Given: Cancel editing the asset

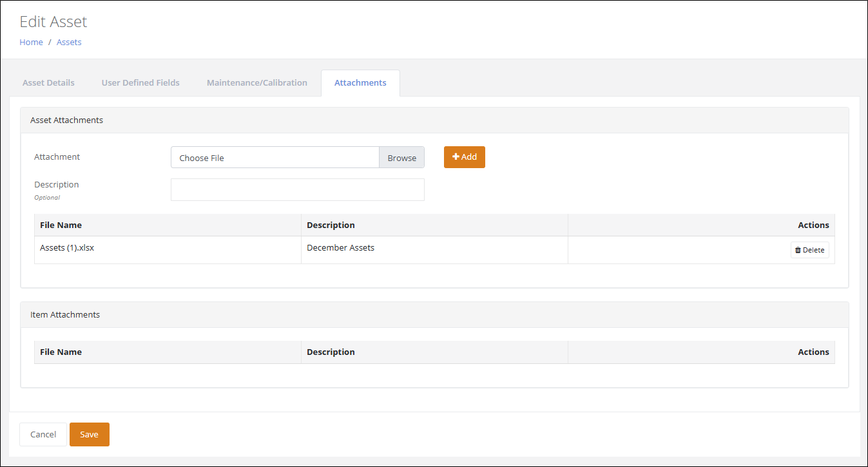Looking at the screenshot, I should tap(43, 434).
